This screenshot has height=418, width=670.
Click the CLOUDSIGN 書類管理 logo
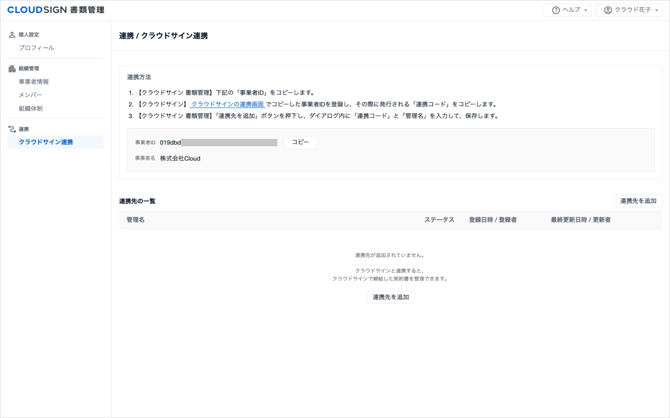tap(56, 10)
